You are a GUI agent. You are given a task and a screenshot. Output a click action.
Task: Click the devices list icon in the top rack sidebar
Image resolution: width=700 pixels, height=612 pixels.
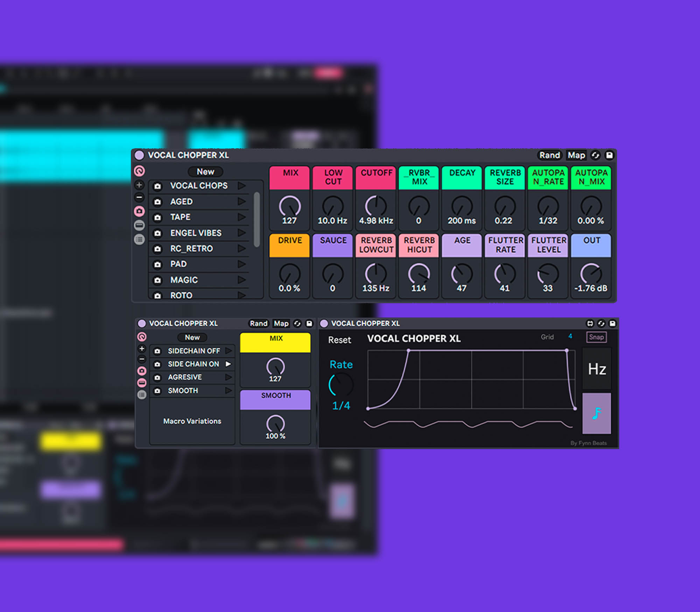point(139,240)
